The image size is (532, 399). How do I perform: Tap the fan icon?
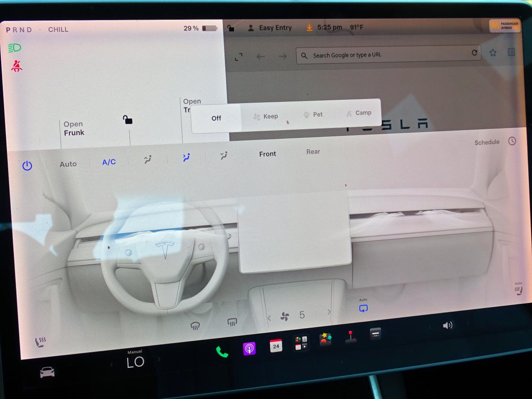tap(285, 317)
